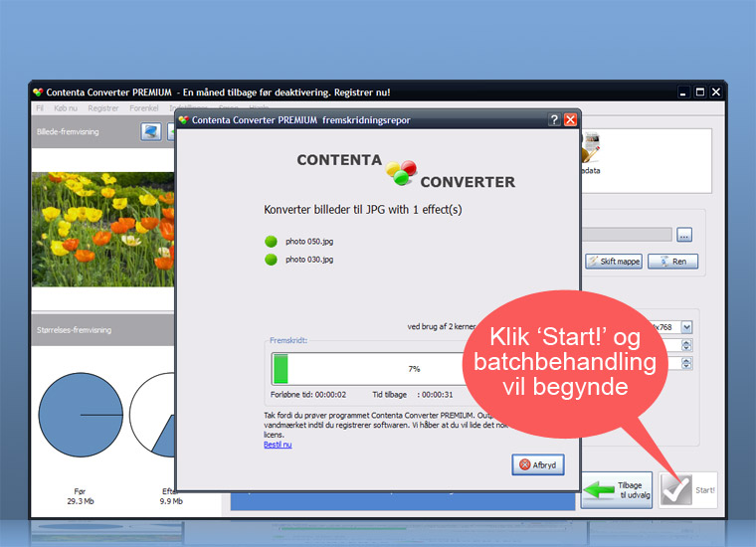Select the photo 050.jpg entry
The width and height of the screenshot is (756, 547).
(x=309, y=242)
